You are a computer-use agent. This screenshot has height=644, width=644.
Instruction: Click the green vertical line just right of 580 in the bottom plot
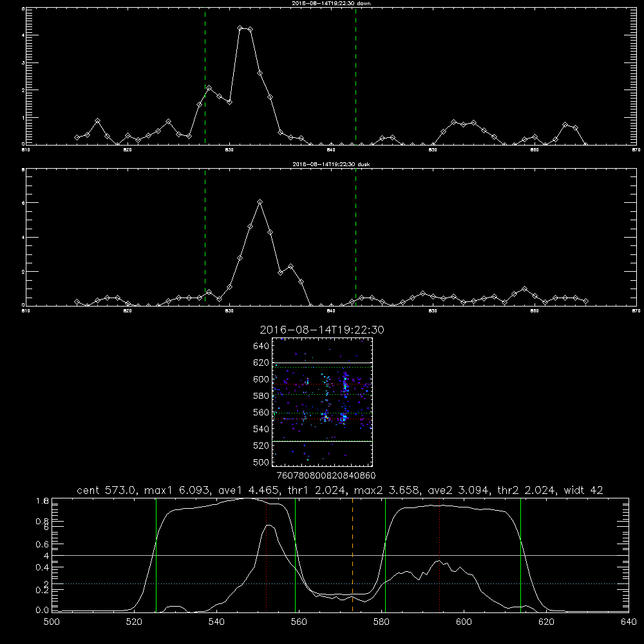click(x=385, y=555)
